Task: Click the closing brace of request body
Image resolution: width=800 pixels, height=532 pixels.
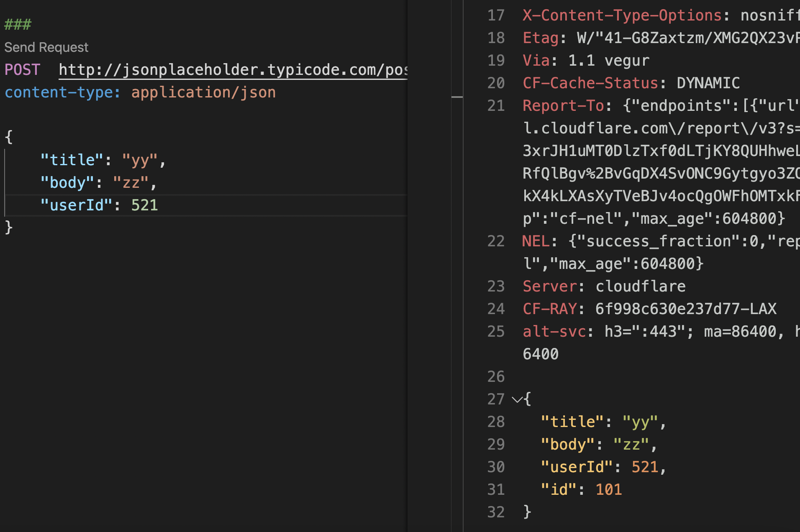Action: [9, 227]
